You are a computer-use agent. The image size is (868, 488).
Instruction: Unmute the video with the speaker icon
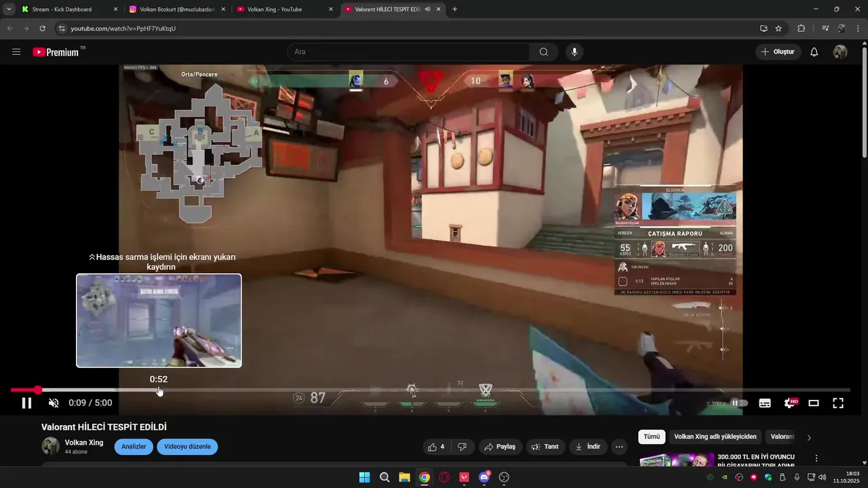(x=54, y=403)
